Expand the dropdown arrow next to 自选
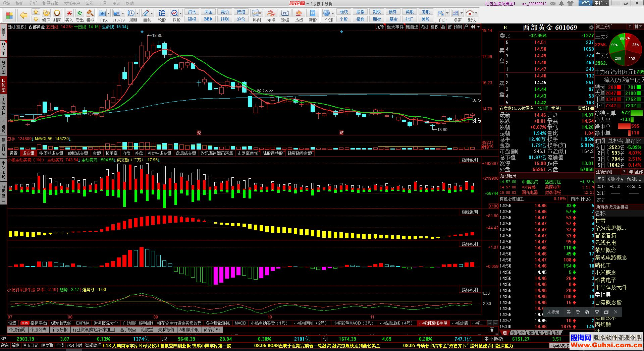The width and height of the screenshot is (644, 351). (x=109, y=13)
